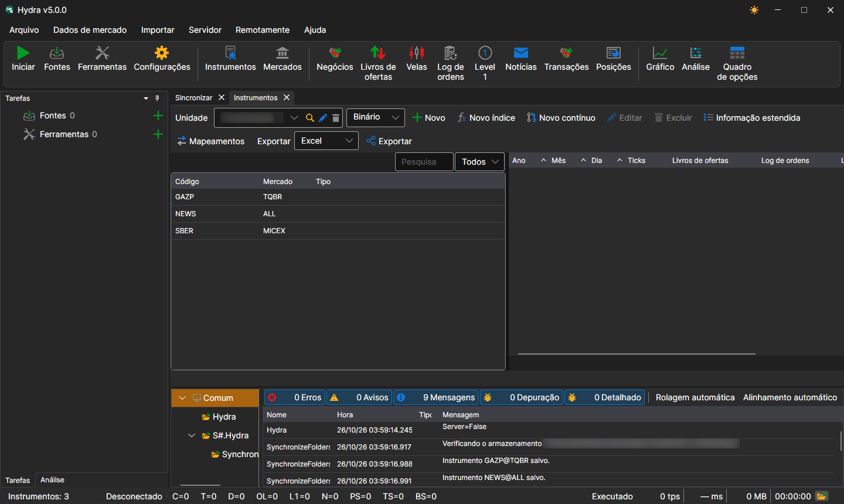This screenshot has height=504, width=844.
Task: Switch theme using the sun icon
Action: pyautogui.click(x=754, y=10)
